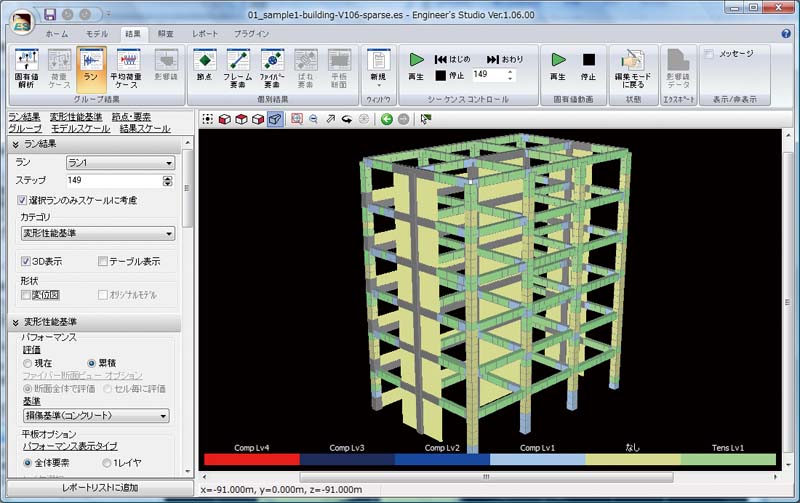Image resolution: width=800 pixels, height=503 pixels.
Task: Click the ES application menu orb
Action: tap(21, 22)
